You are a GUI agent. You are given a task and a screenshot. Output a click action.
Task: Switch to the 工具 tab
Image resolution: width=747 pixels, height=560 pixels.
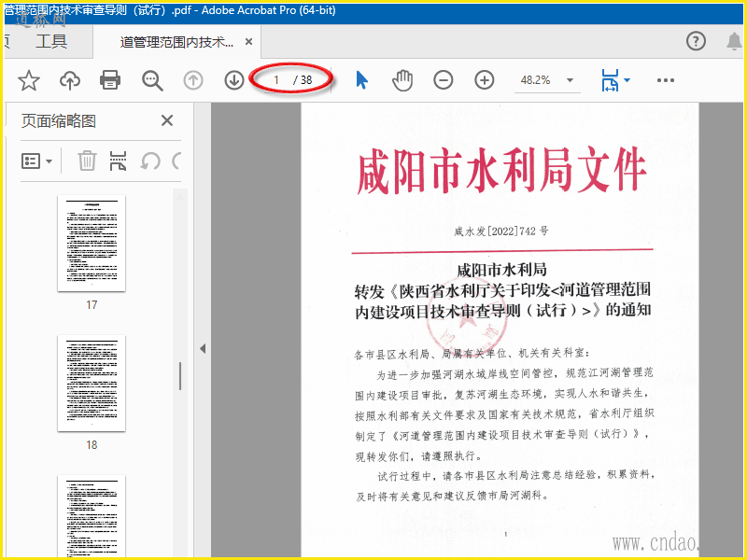(51, 41)
